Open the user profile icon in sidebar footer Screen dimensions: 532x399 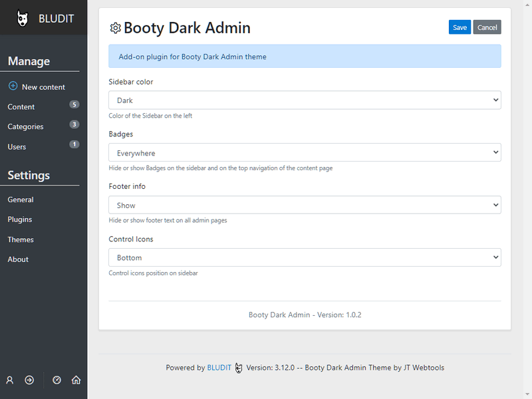point(9,380)
